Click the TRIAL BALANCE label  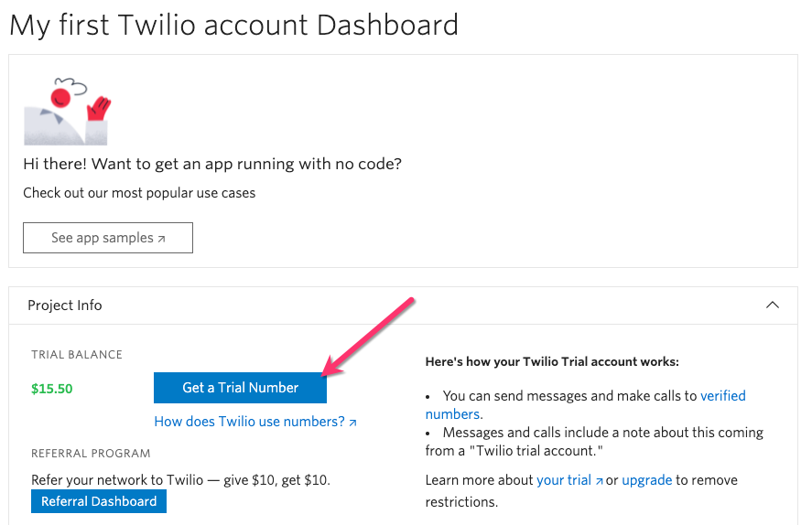pos(77,355)
